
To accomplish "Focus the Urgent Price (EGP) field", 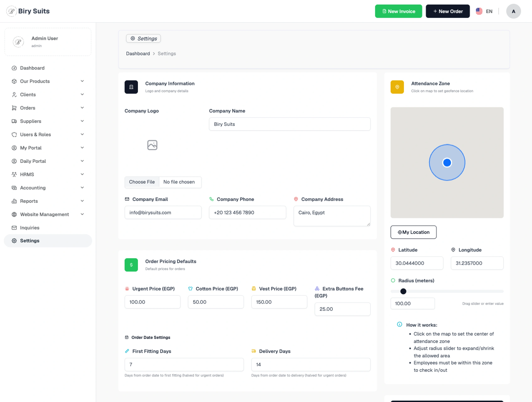I will 153,302.
